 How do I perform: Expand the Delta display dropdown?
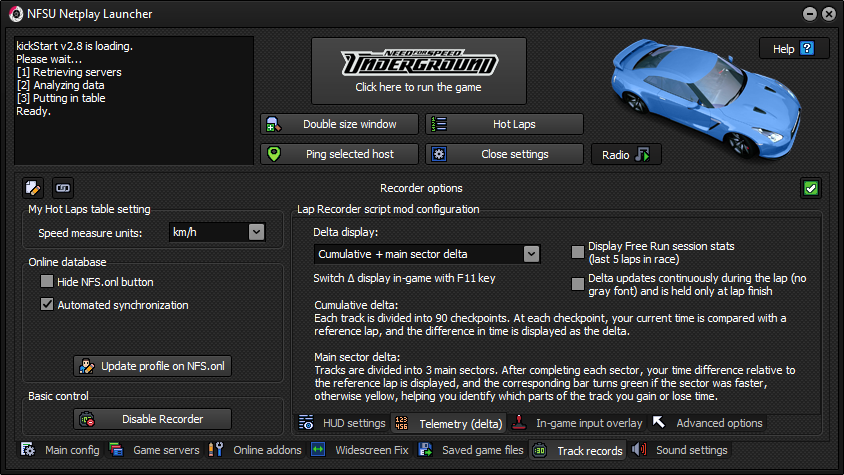pyautogui.click(x=531, y=254)
